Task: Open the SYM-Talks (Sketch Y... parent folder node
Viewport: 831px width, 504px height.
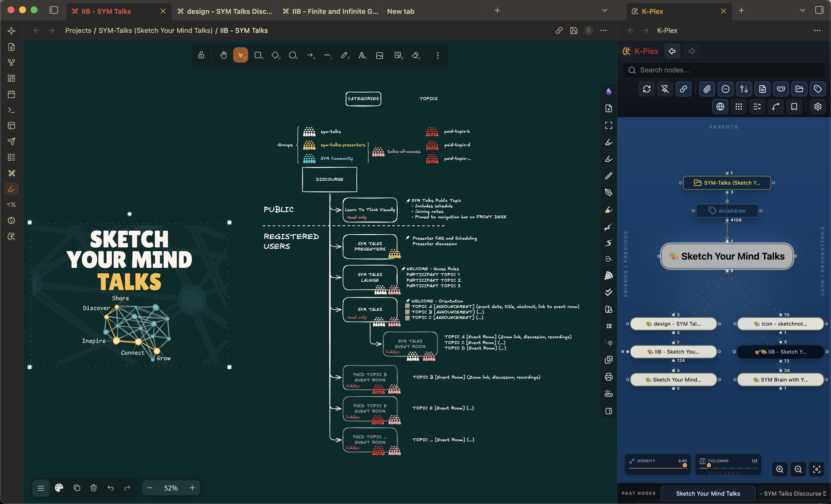Action: click(x=727, y=183)
